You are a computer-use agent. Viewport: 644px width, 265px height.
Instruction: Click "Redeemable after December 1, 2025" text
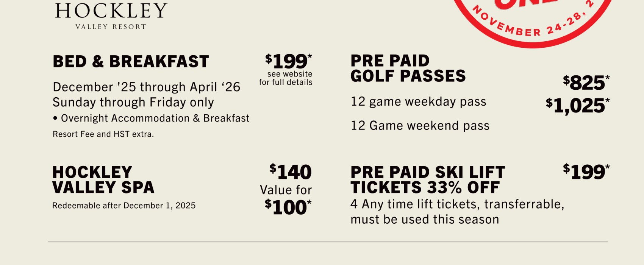124,206
